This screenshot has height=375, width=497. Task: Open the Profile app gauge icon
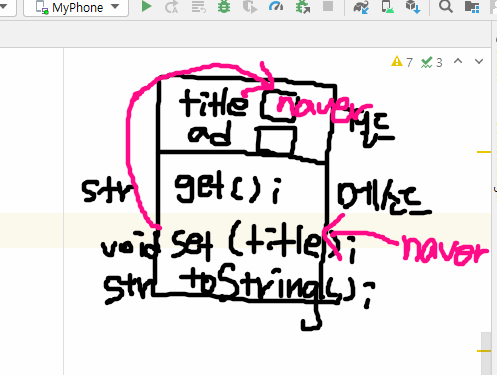[x=276, y=7]
